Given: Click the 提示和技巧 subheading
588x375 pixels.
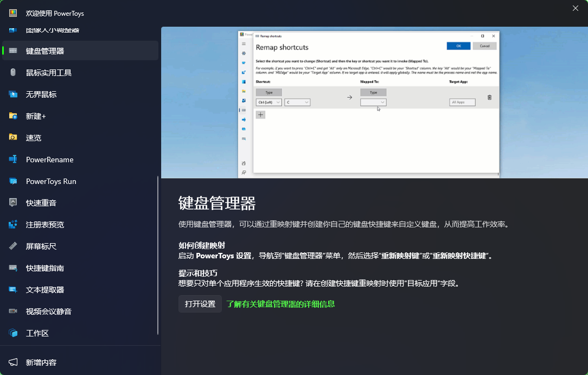Looking at the screenshot, I should [197, 273].
